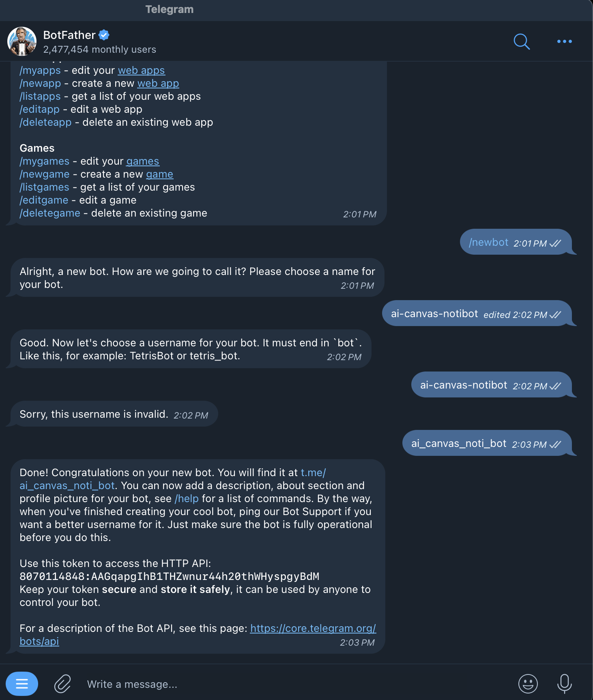The image size is (593, 700).
Task: Click the /mygames command link
Action: 45,161
